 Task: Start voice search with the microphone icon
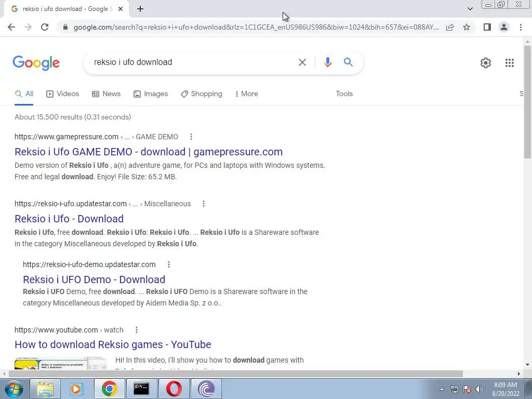[x=327, y=62]
